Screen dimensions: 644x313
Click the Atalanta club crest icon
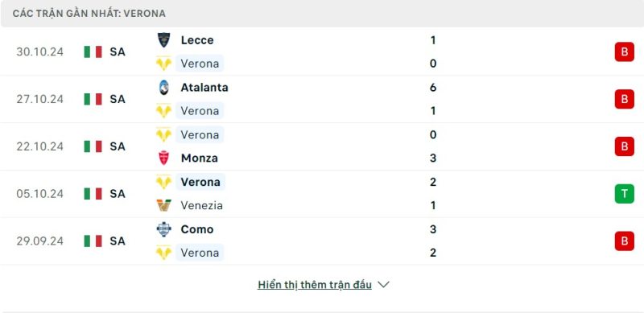164,88
